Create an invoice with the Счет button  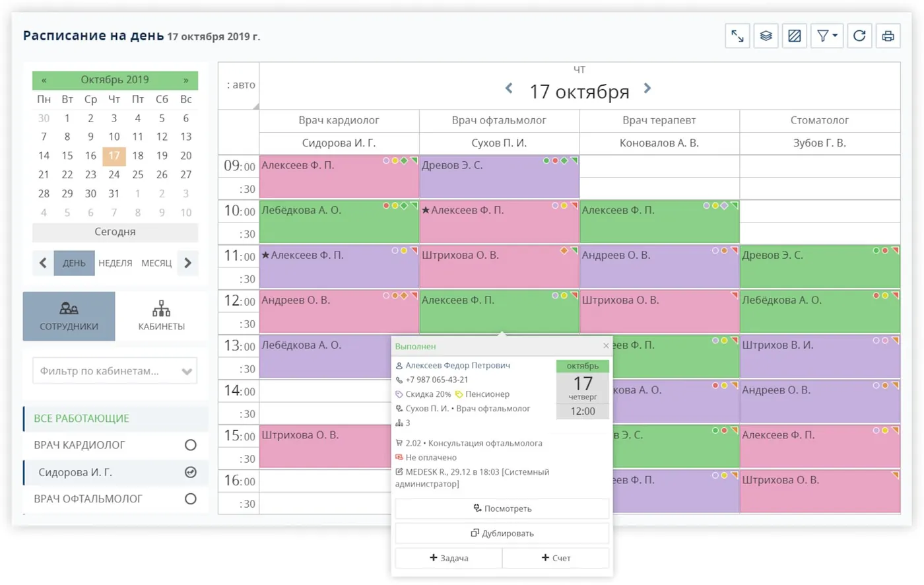tap(556, 558)
